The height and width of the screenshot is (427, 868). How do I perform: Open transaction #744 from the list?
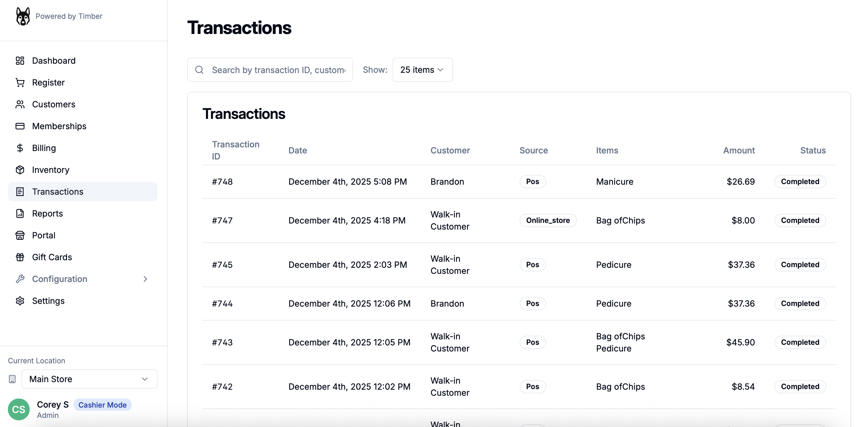[222, 303]
